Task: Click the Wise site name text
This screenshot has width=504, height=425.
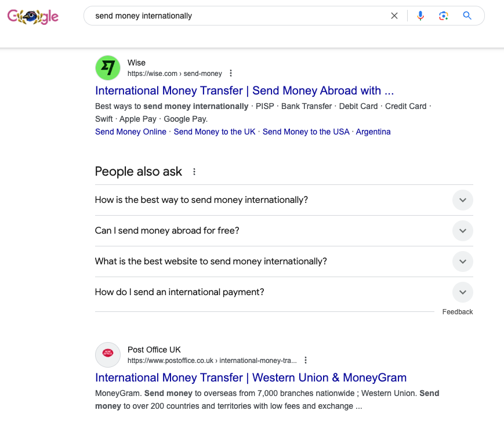Action: click(136, 63)
